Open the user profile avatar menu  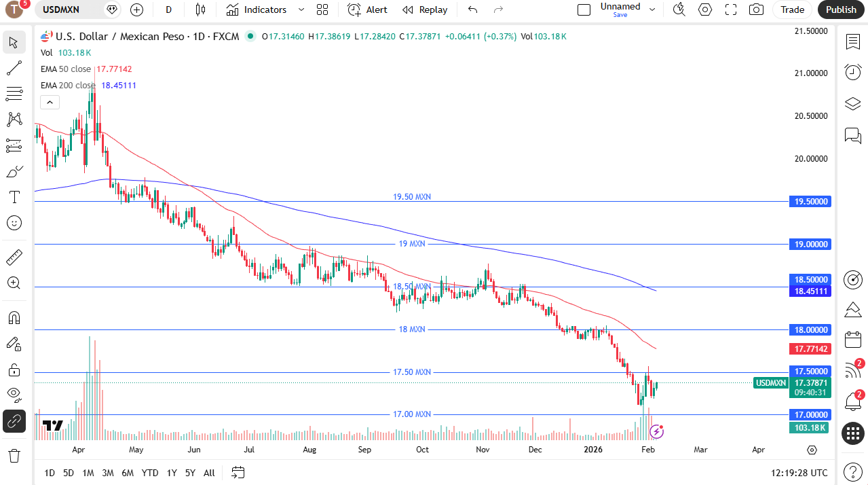(x=15, y=10)
